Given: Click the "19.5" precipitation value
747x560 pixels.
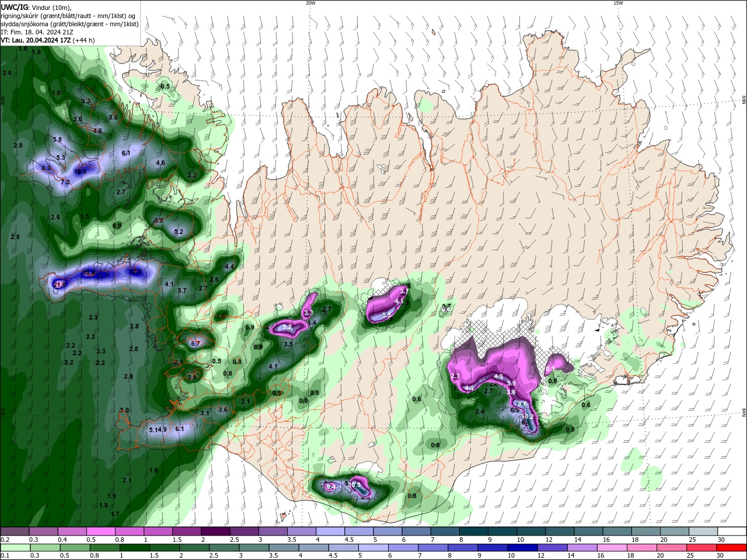Looking at the screenshot, I should (81, 171).
